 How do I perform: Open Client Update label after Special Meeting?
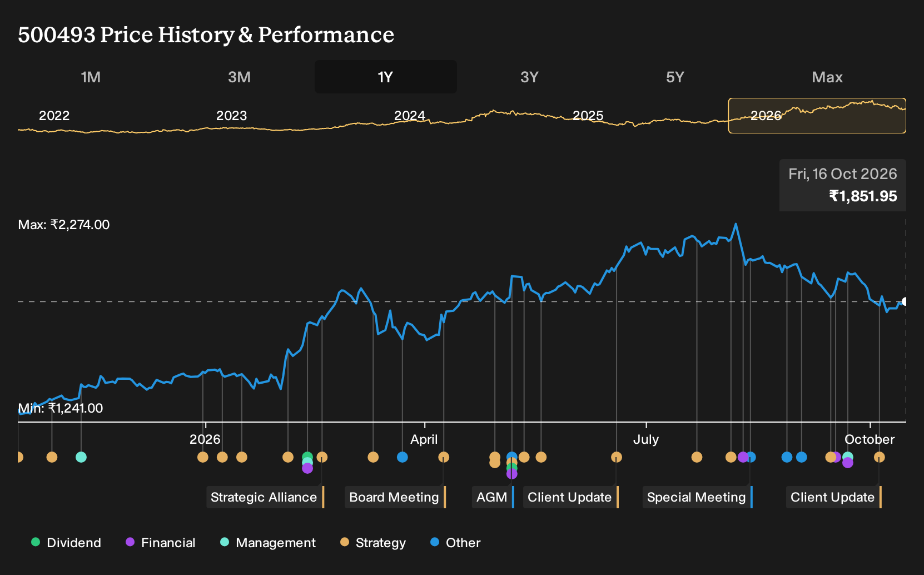click(x=834, y=497)
